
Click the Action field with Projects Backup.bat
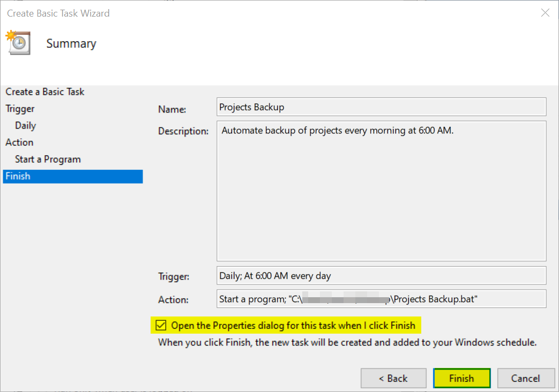(x=382, y=299)
